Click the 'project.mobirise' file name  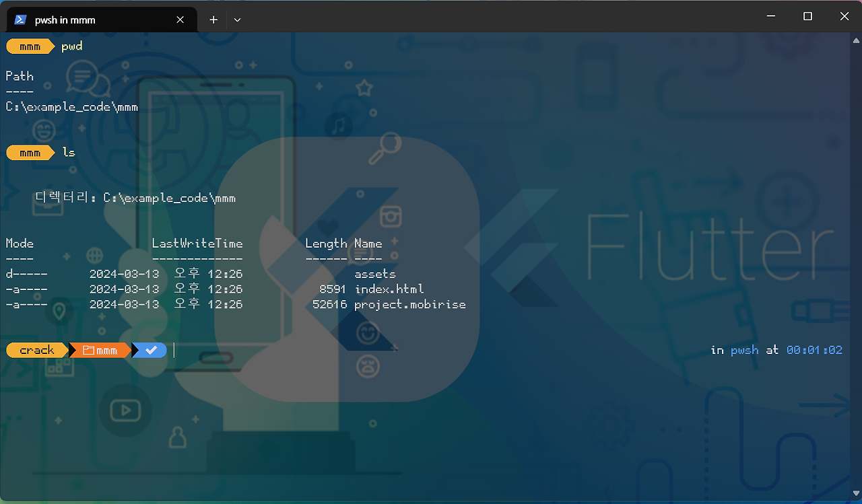(x=410, y=304)
